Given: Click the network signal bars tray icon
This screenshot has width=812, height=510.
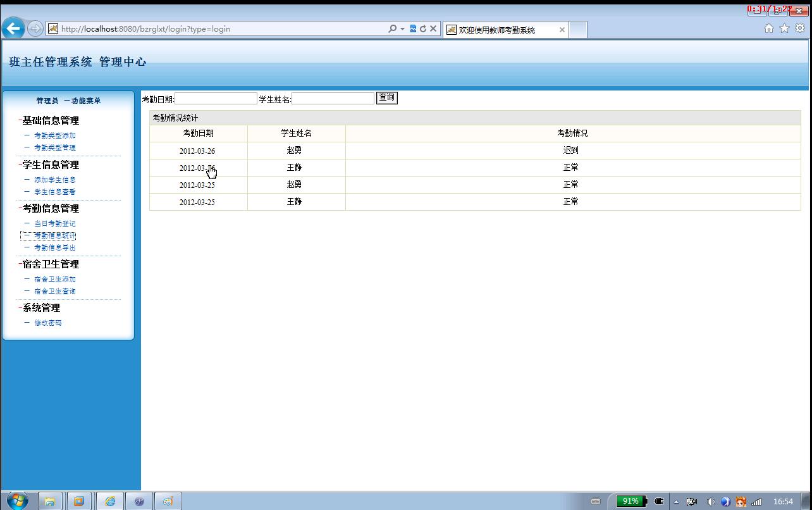Looking at the screenshot, I should coord(756,502).
